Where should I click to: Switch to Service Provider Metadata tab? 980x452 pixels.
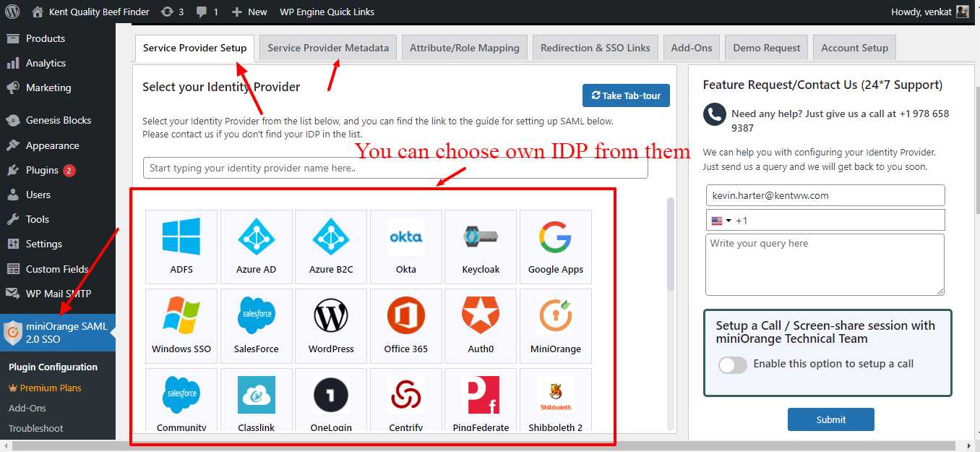(328, 48)
